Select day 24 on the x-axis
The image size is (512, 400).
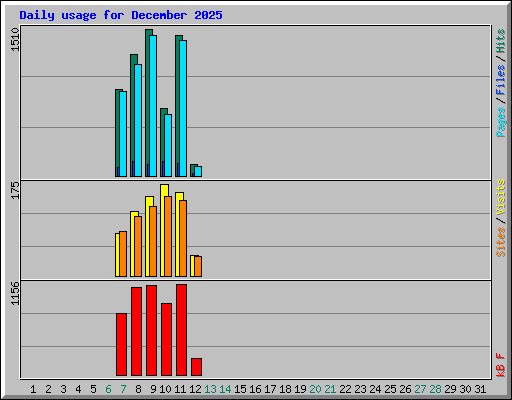[375, 389]
